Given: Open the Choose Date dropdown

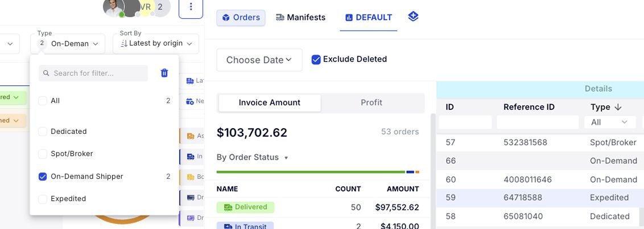Looking at the screenshot, I should tap(259, 60).
